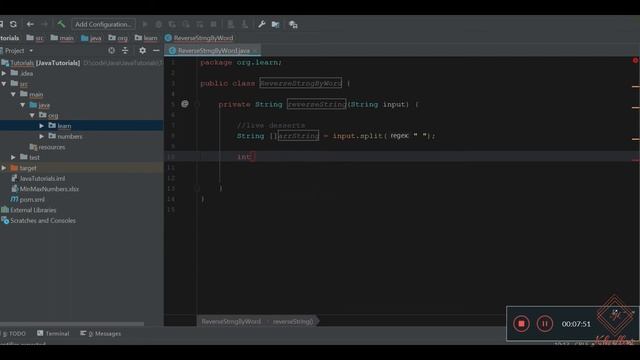Place cursor after 'int' on line 10
Image resolution: width=640 pixels, height=360 pixels.
(253, 157)
